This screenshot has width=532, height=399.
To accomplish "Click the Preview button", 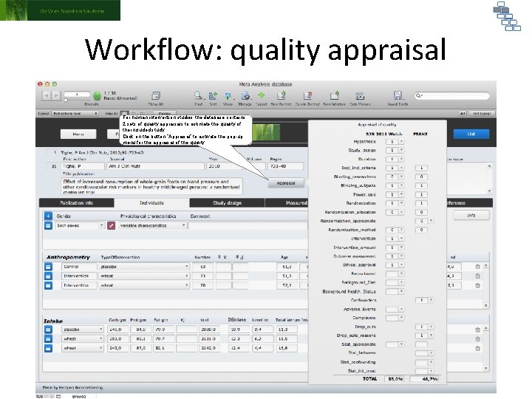I will (165, 113).
